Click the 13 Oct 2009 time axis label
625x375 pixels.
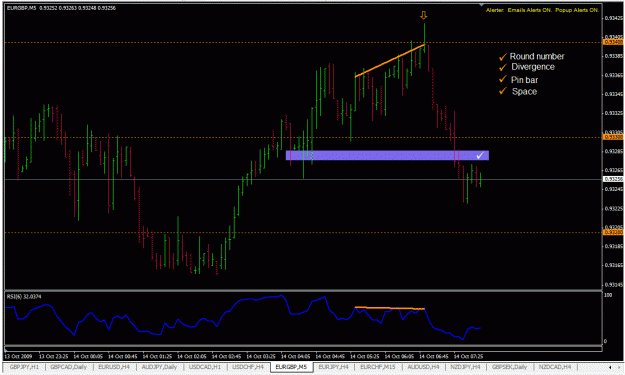[18, 356]
